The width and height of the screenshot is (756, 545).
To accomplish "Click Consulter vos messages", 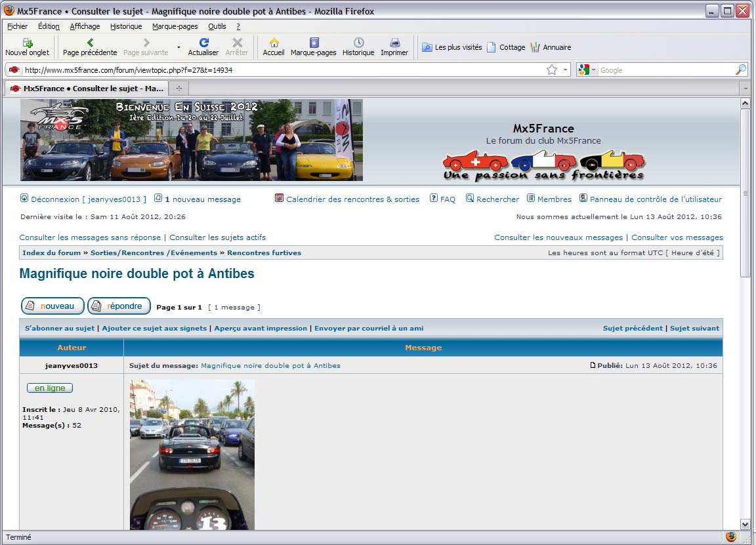I will pyautogui.click(x=677, y=237).
